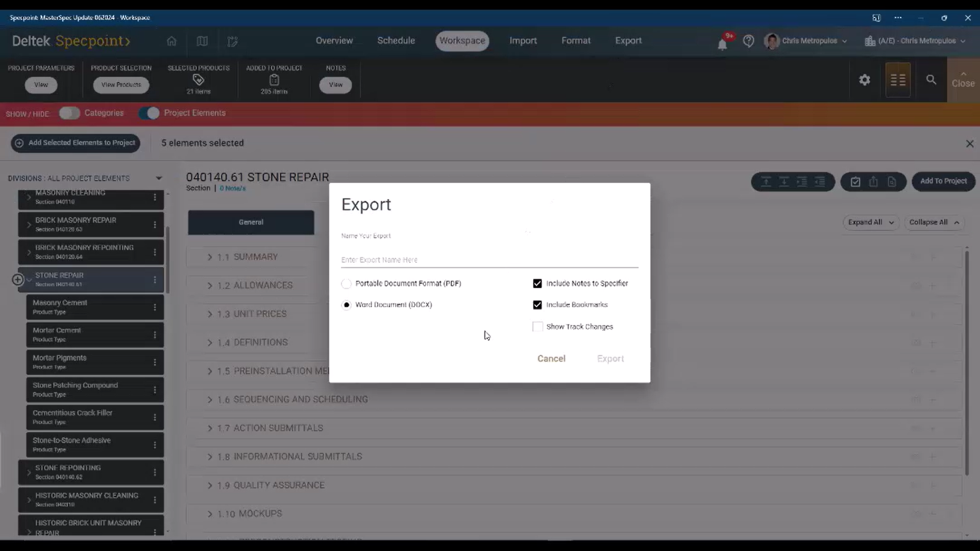
Task: Open the Divisions All Project Elements dropdown
Action: point(159,179)
